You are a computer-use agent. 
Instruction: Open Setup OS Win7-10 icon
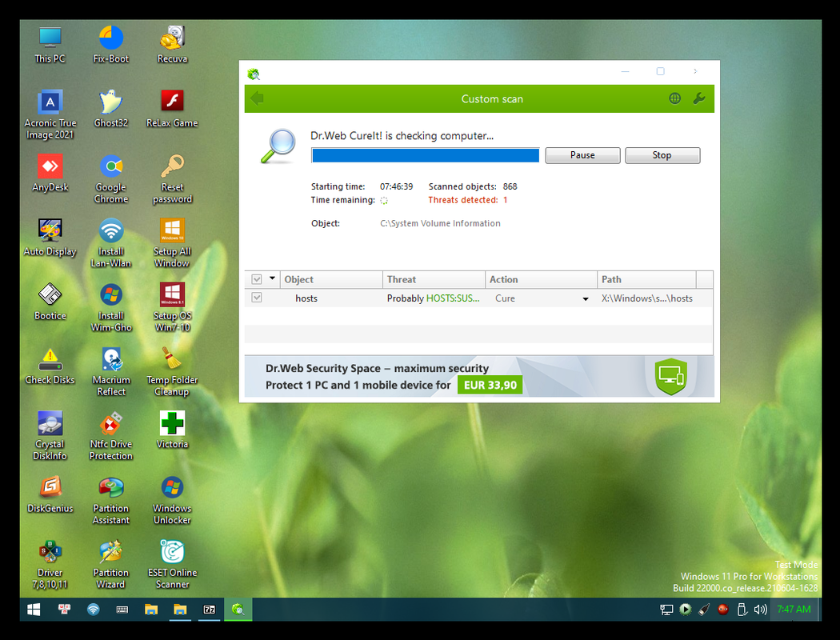[172, 308]
